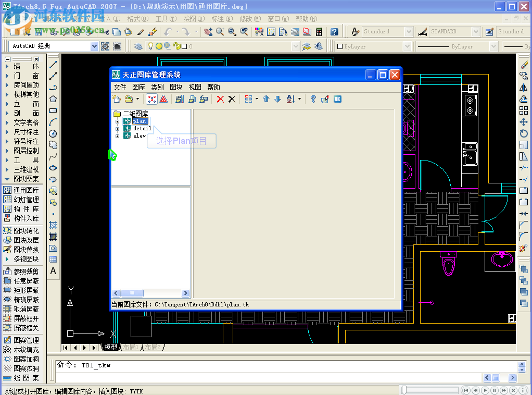The width and height of the screenshot is (532, 395).
Task: Click the playback slider in status bar
Action: point(430,390)
